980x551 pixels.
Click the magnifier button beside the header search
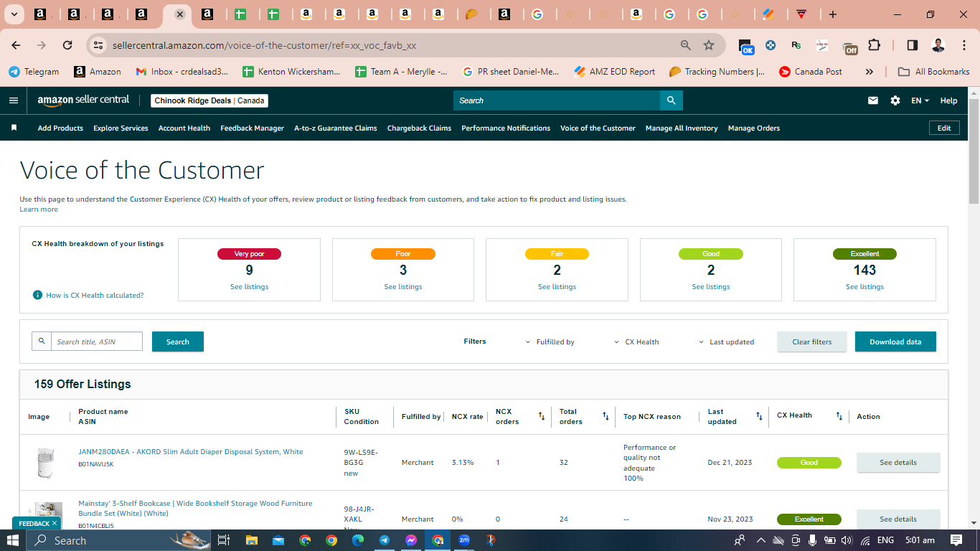tap(671, 100)
